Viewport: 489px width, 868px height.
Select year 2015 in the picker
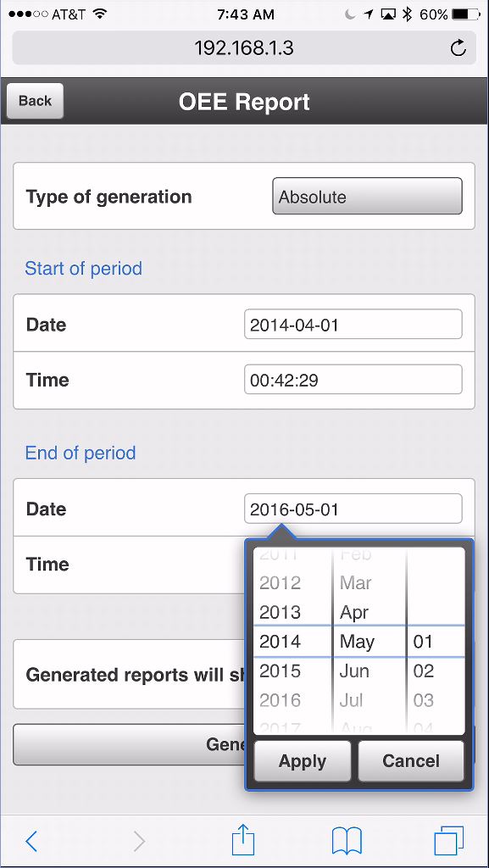(280, 671)
